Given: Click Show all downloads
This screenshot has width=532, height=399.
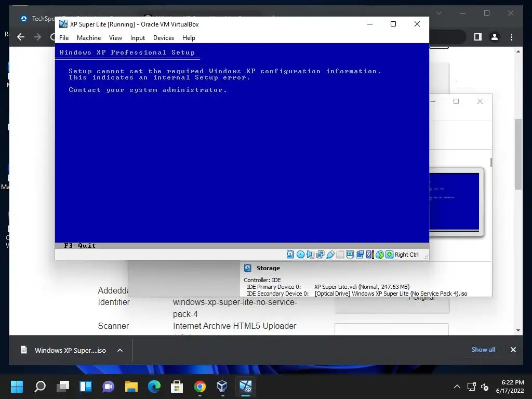Looking at the screenshot, I should [x=483, y=350].
